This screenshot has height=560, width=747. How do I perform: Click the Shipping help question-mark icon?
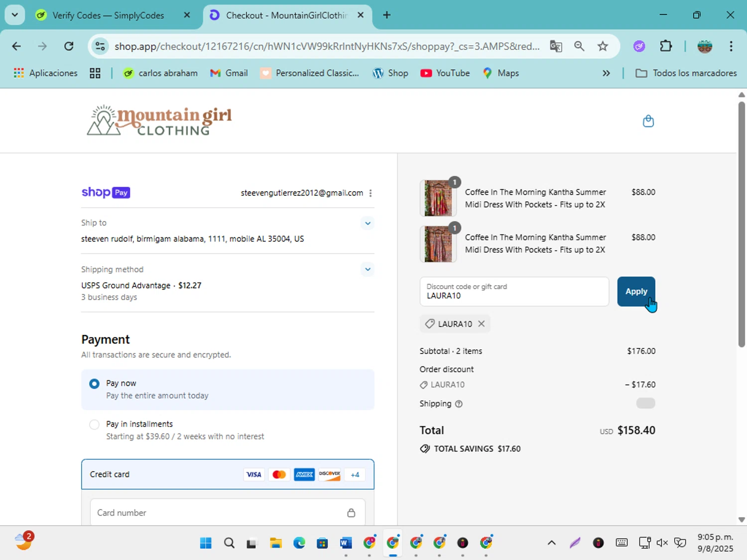point(459,404)
